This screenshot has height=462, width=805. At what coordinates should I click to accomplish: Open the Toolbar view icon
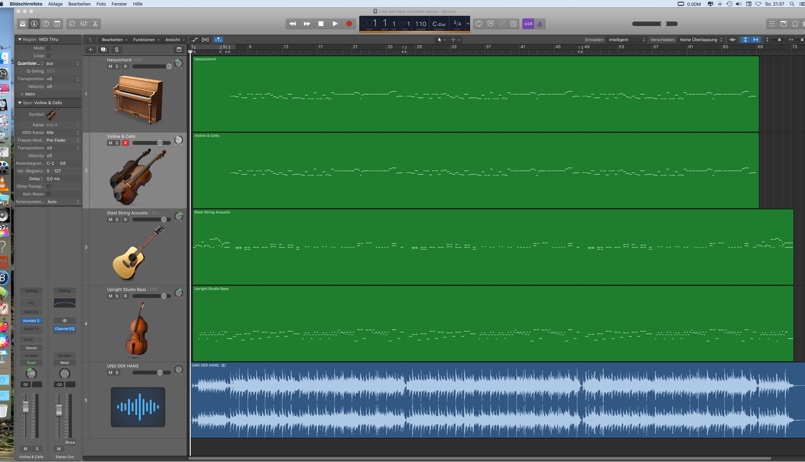57,24
